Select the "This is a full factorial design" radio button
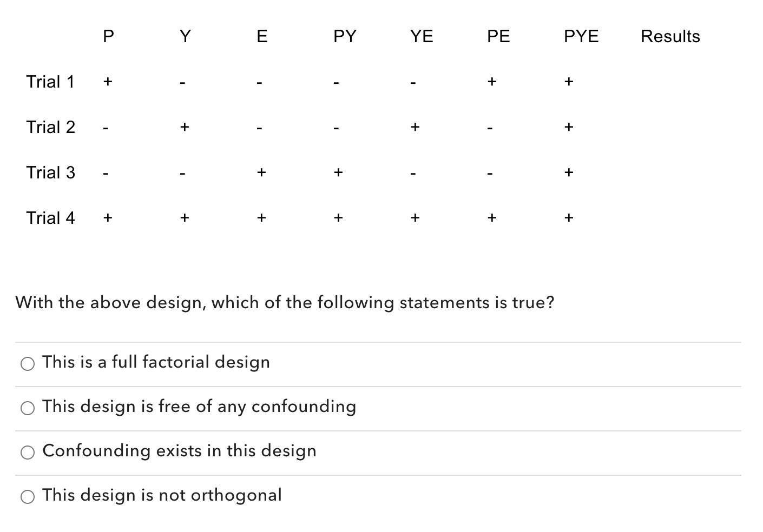 tap(28, 364)
